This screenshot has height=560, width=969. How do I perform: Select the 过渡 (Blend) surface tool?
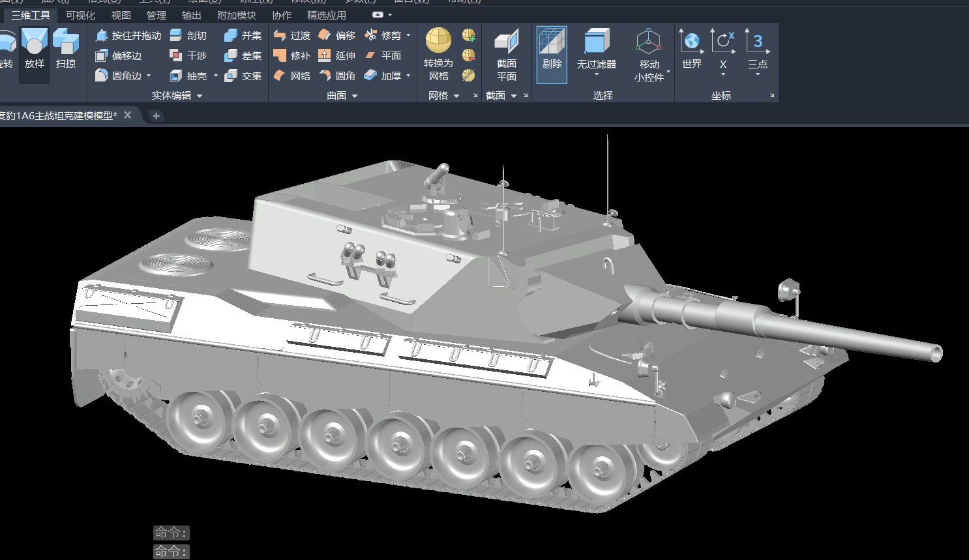[x=292, y=35]
